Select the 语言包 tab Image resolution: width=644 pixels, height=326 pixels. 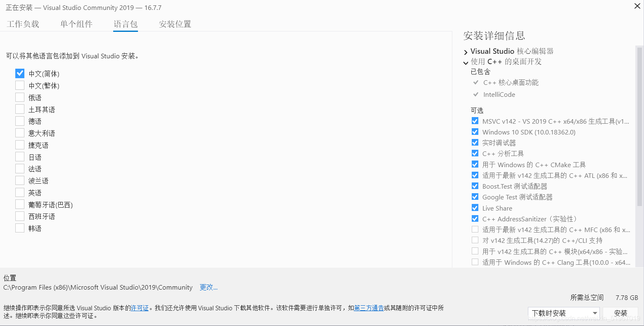126,24
